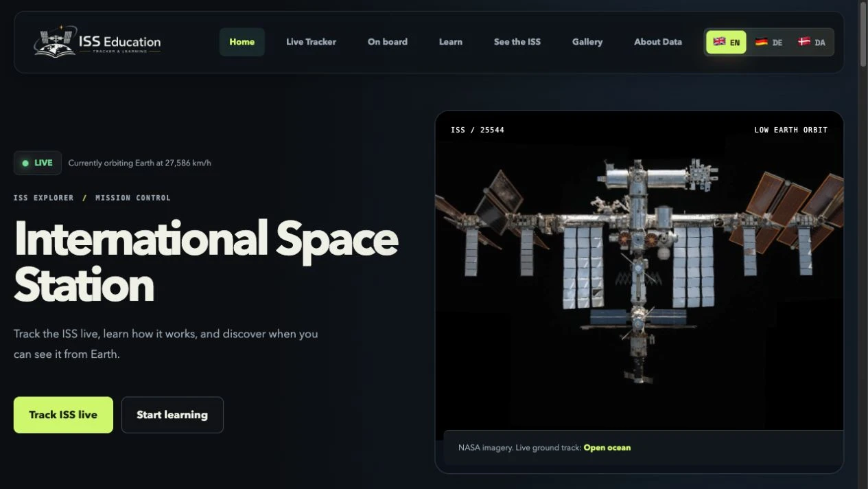This screenshot has height=489, width=868.
Task: Click the ISS EXPLORER breadcrumb text
Action: point(43,198)
